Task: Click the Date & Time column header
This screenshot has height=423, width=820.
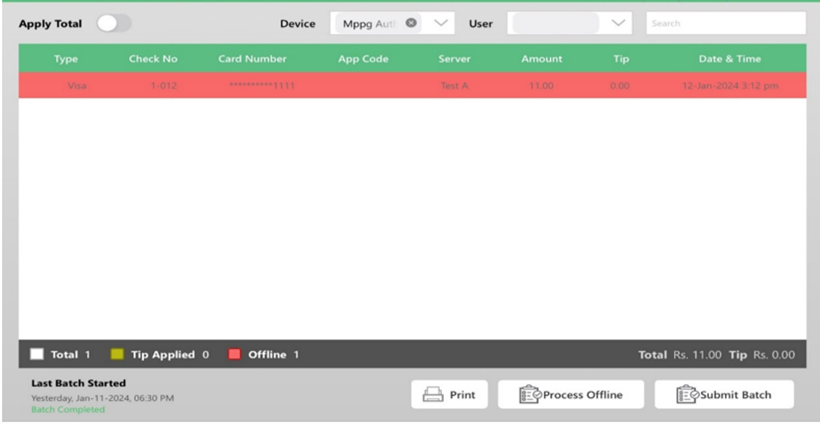Action: pos(729,59)
